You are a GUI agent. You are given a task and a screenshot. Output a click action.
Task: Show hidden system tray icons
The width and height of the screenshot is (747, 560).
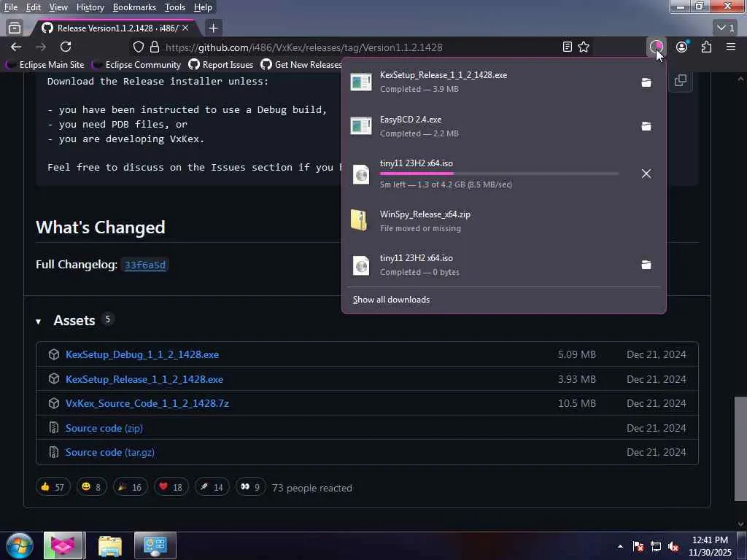pos(620,546)
